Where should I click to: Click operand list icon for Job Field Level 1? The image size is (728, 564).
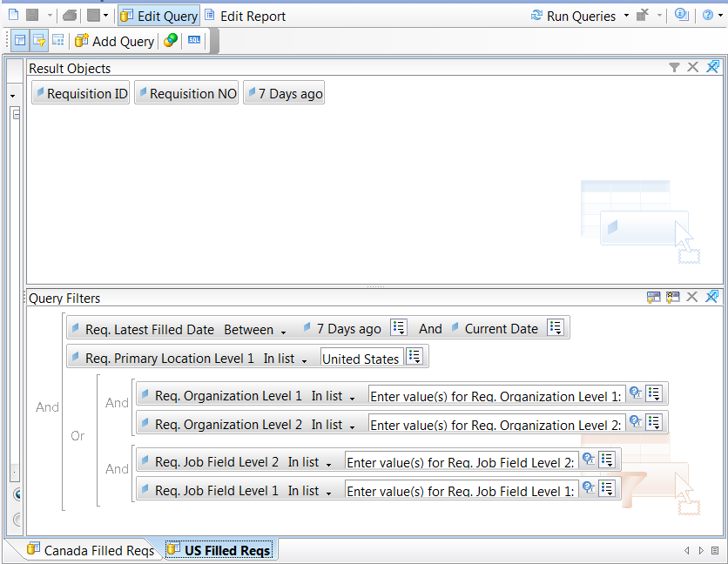(607, 488)
